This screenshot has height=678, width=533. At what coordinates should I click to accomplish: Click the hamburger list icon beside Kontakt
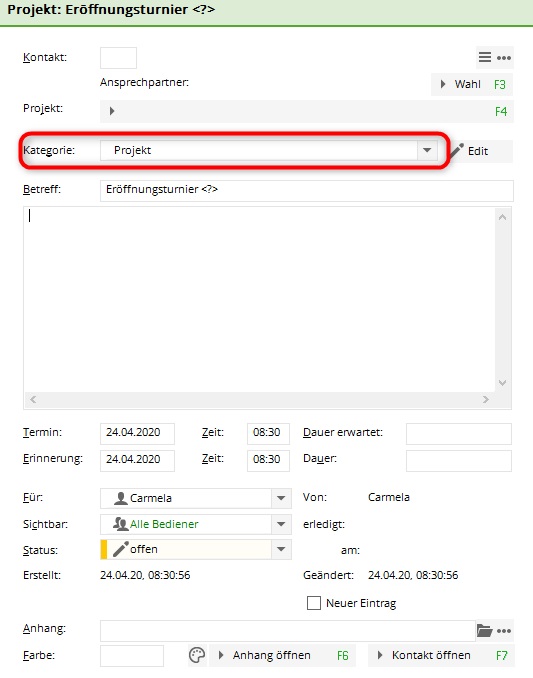485,57
